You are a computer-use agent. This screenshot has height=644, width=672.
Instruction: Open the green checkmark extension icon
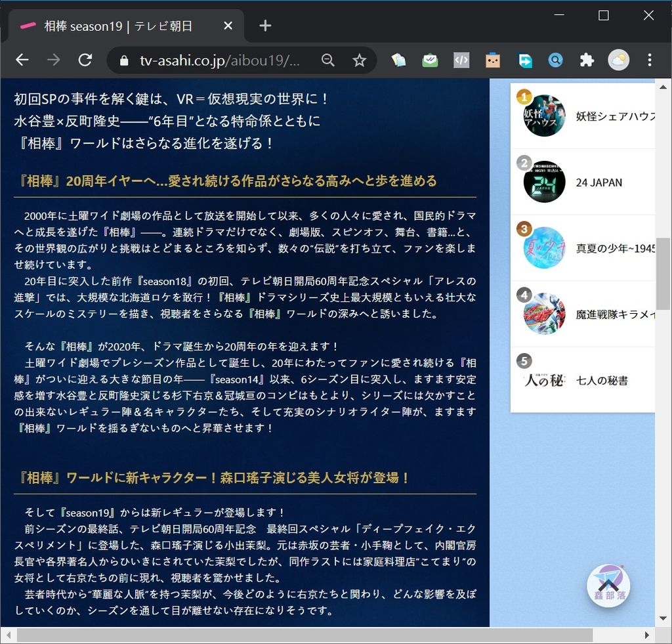click(430, 60)
